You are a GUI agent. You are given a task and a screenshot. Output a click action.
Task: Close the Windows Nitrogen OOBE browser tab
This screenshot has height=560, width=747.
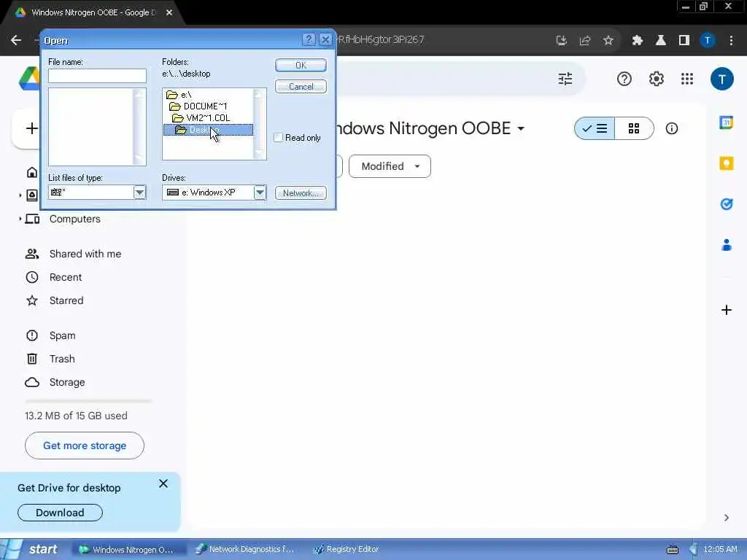point(169,13)
